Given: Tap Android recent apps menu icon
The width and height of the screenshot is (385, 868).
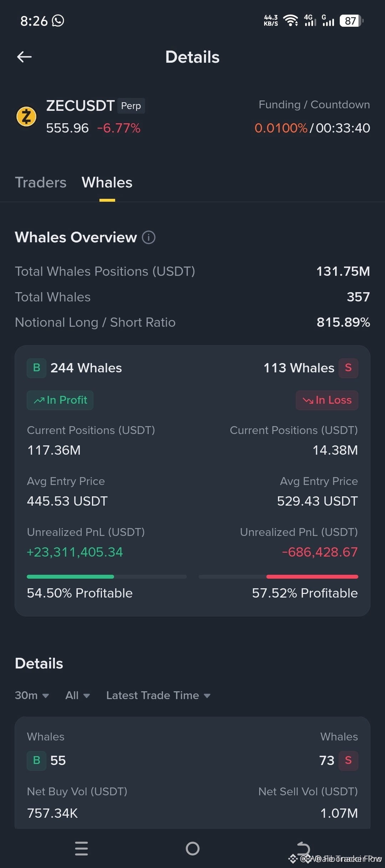Looking at the screenshot, I should click(82, 848).
